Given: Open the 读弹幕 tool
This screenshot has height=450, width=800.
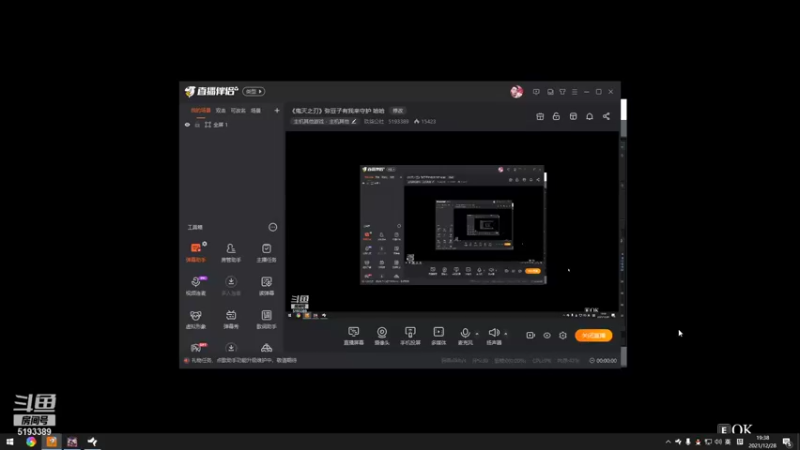Looking at the screenshot, I should [266, 286].
